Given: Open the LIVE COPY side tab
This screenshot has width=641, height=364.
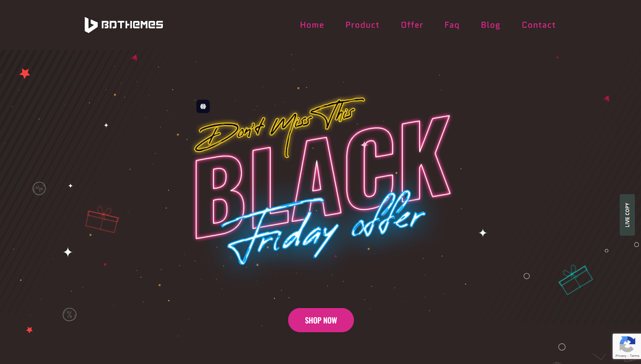Looking at the screenshot, I should click(x=627, y=215).
